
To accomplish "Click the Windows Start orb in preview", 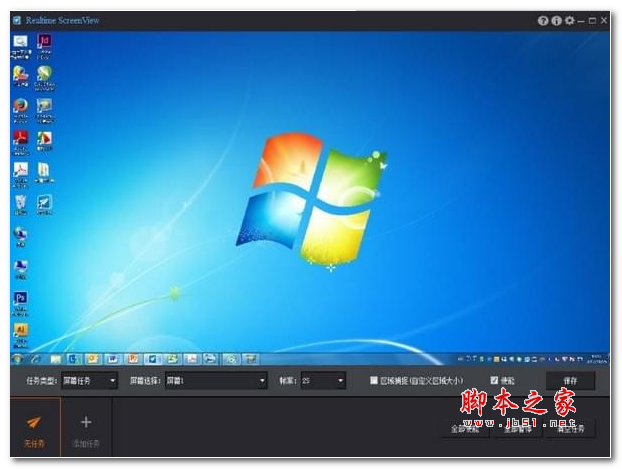I will click(17, 359).
